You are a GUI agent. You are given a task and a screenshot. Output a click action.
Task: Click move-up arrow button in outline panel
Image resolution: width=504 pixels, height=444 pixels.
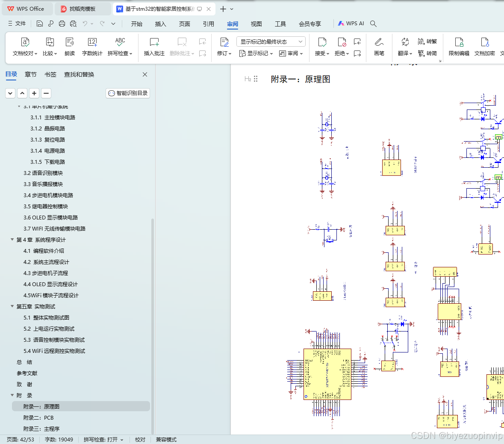(22, 93)
